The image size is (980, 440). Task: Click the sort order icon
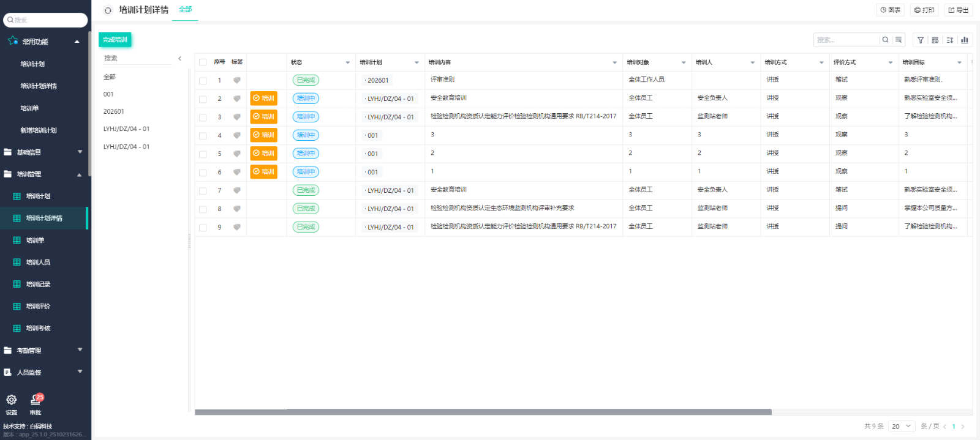click(x=950, y=40)
